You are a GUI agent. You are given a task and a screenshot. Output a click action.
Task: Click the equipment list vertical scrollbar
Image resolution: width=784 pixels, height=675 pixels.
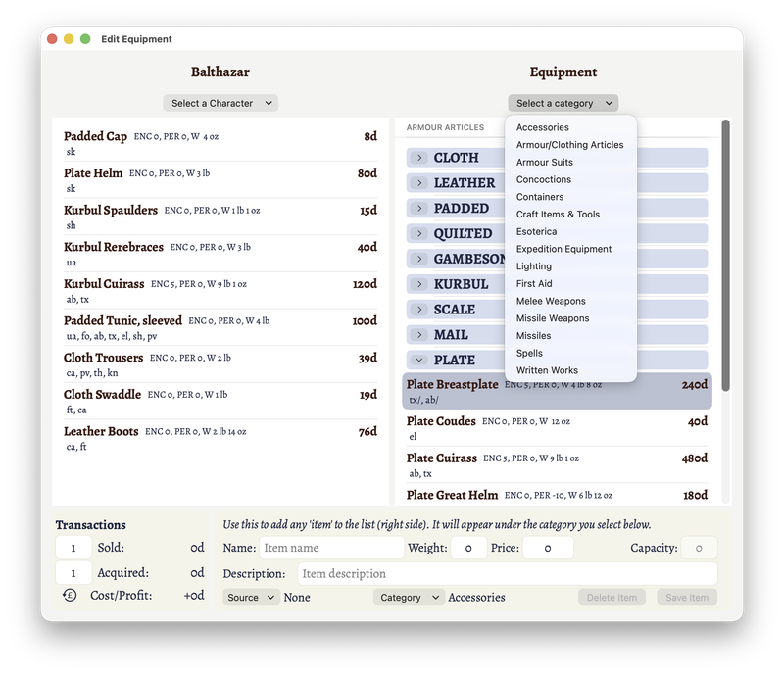click(x=725, y=255)
